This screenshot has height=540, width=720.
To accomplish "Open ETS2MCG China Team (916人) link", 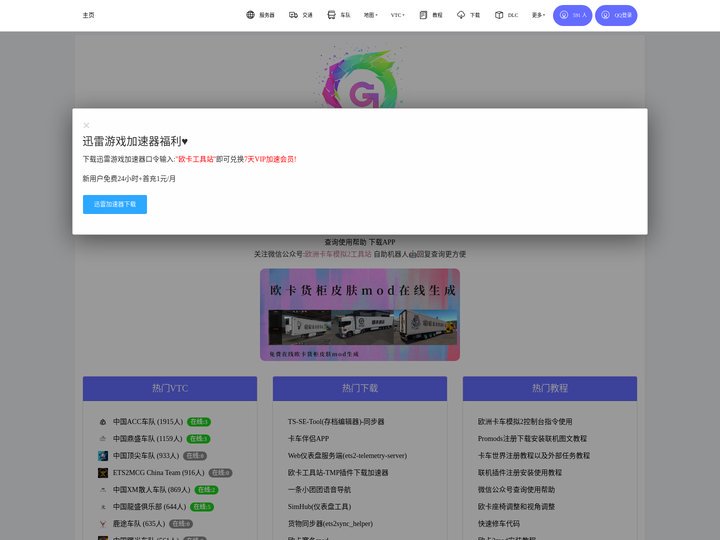I will coord(158,472).
